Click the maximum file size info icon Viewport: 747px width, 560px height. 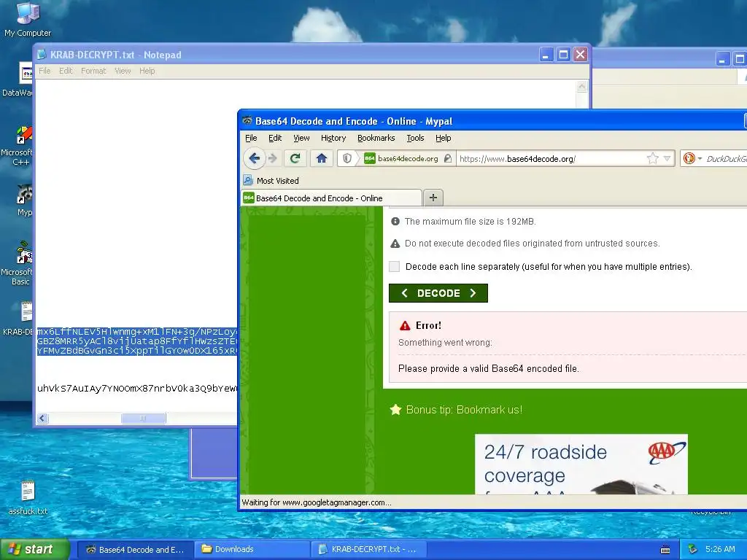[x=395, y=222]
